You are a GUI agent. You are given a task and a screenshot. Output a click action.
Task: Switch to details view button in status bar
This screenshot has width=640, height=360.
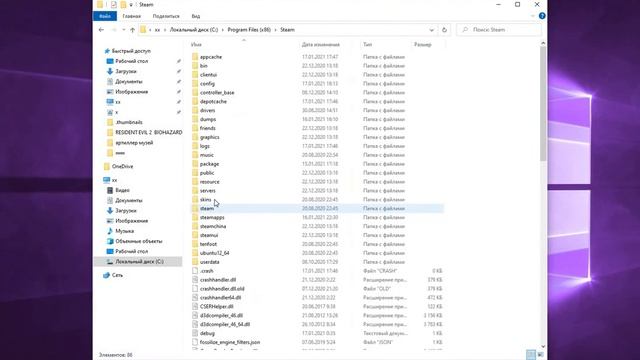531,355
